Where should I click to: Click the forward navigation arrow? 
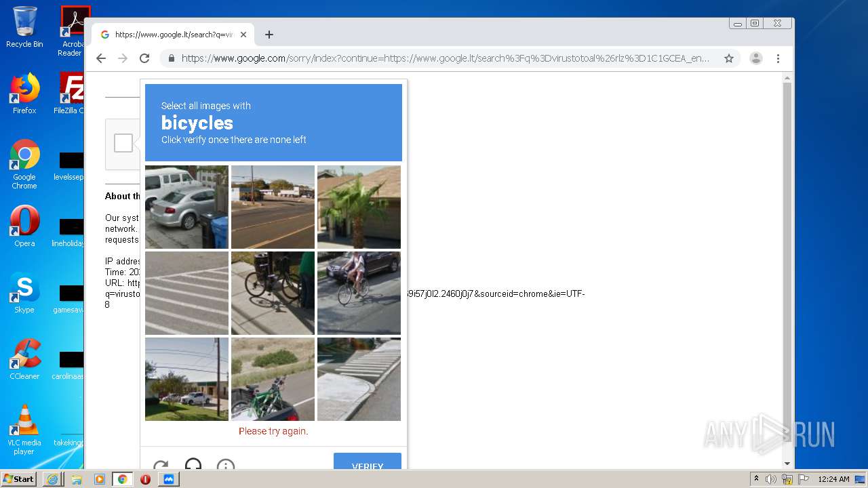point(123,58)
